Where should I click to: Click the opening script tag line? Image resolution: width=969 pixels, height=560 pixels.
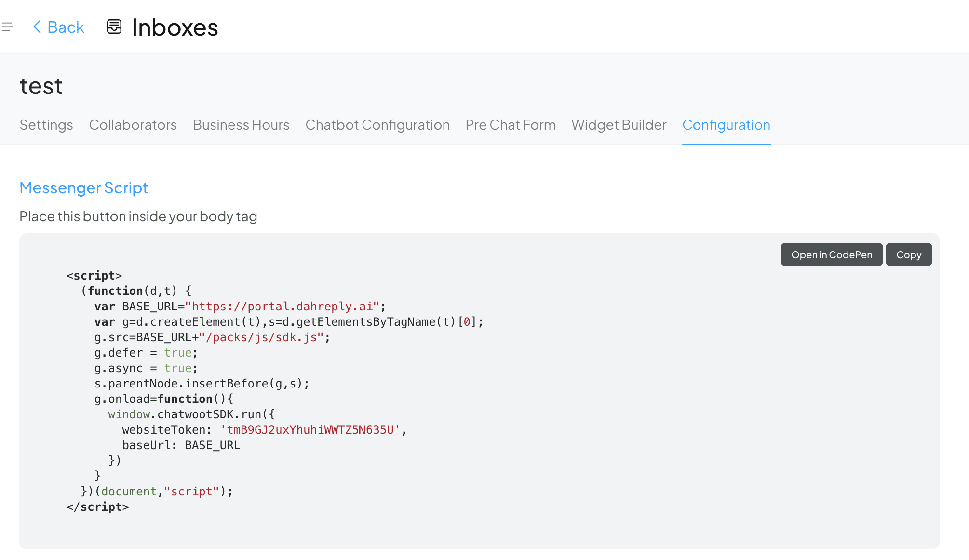94,276
